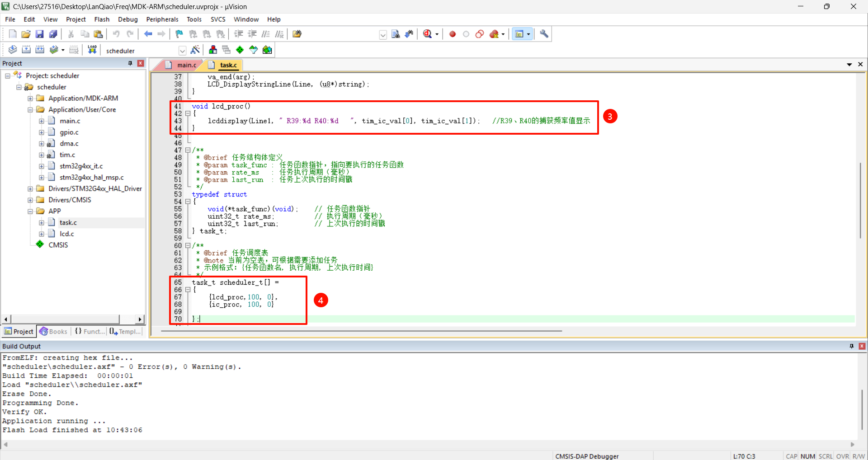Insert a breakpoint with red dot icon
This screenshot has height=460, width=868.
coord(452,34)
